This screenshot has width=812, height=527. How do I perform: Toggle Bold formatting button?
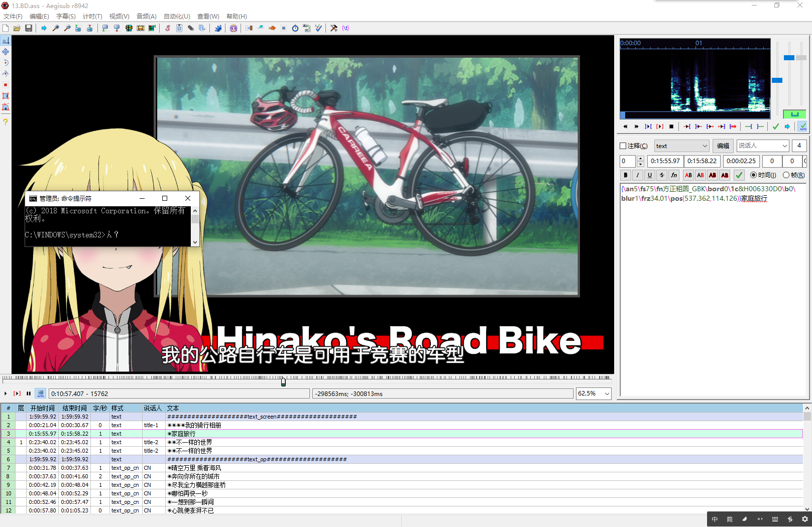click(x=626, y=175)
